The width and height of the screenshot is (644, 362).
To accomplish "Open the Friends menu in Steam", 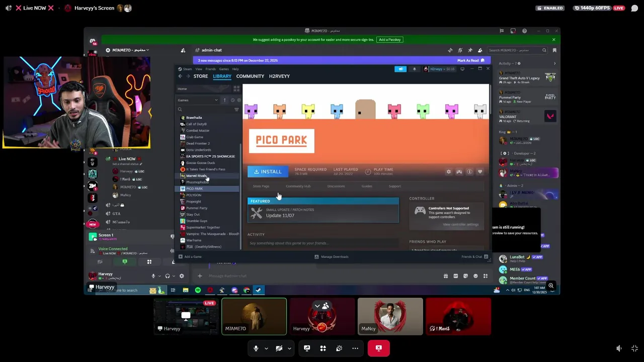I will pos(210,69).
